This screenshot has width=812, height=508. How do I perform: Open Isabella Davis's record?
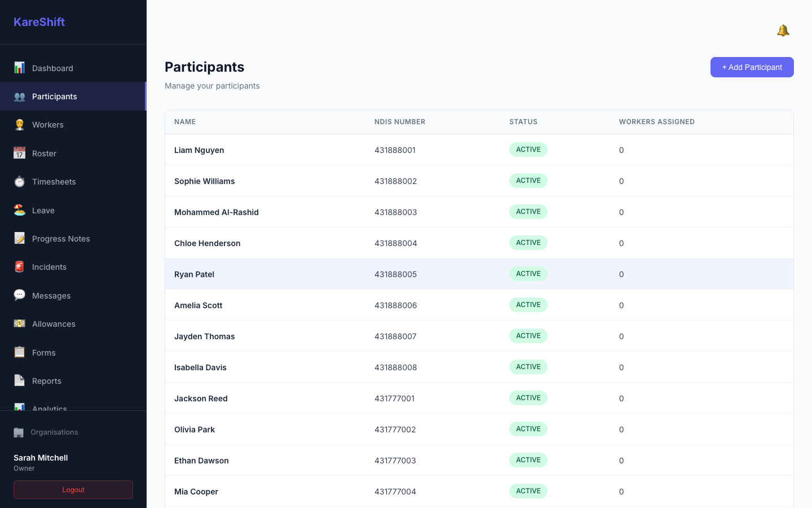(x=200, y=367)
